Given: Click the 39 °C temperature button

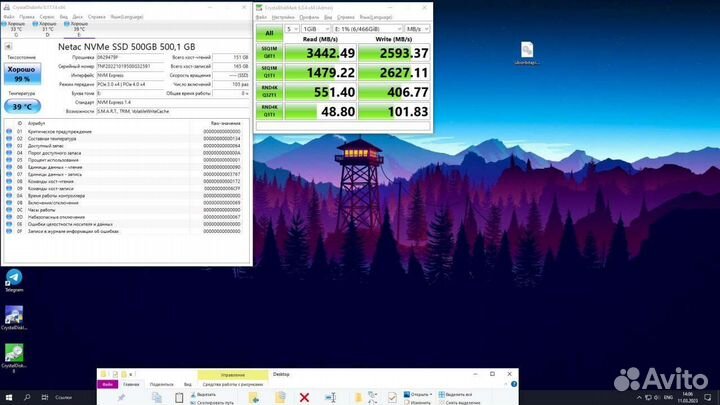Looking at the screenshot, I should click(22, 107).
